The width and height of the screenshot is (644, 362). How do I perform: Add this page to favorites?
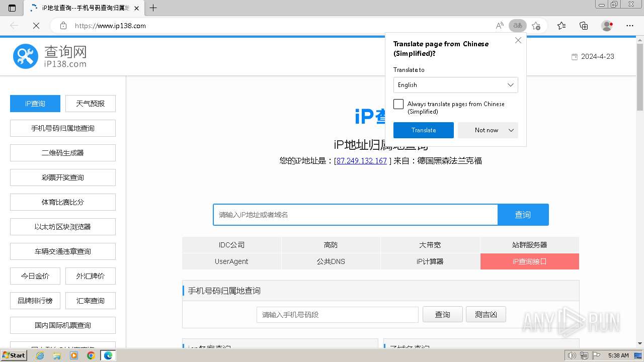(x=536, y=26)
